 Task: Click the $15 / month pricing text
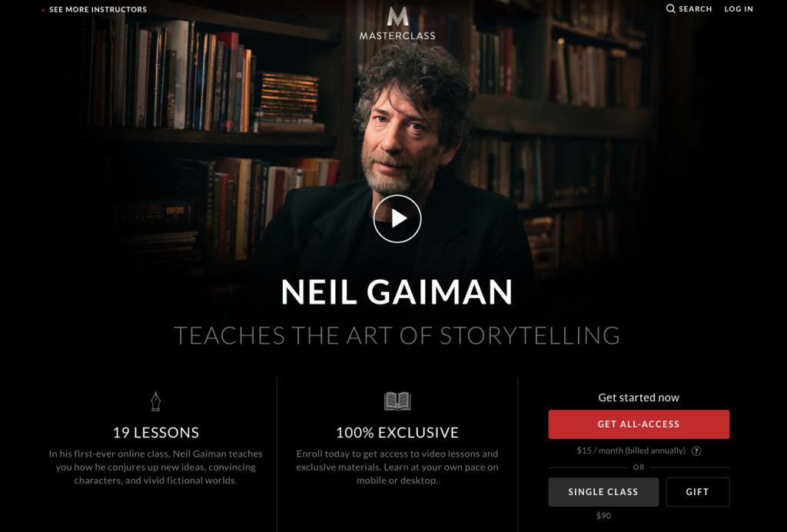[631, 451]
